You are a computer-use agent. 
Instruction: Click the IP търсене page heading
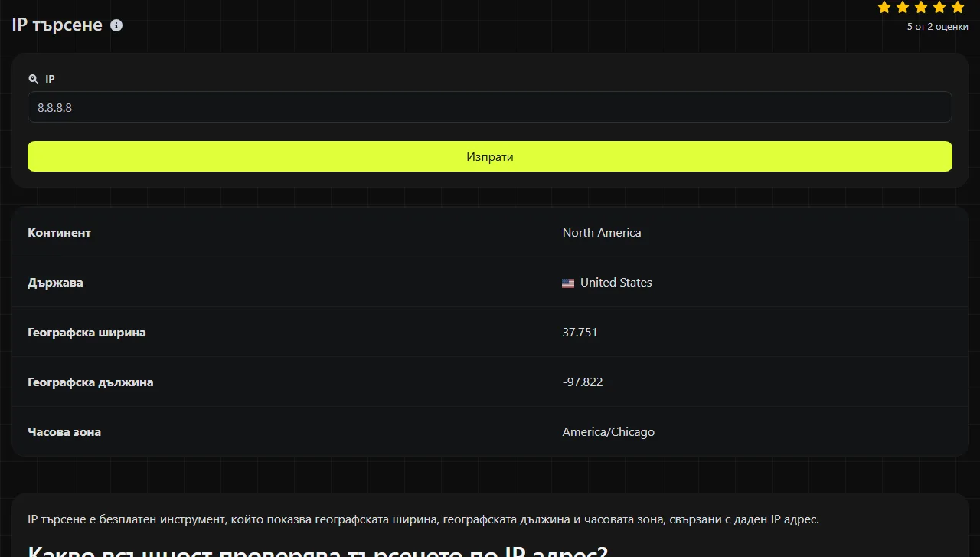click(x=57, y=25)
